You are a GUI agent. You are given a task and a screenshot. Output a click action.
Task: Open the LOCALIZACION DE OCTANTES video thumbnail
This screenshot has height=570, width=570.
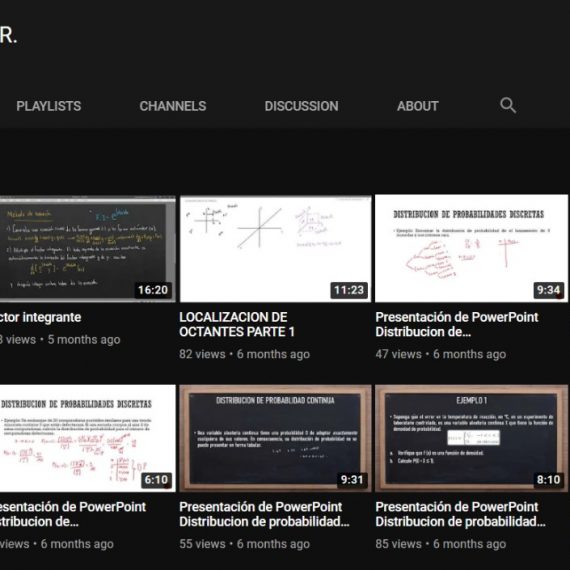(x=276, y=249)
